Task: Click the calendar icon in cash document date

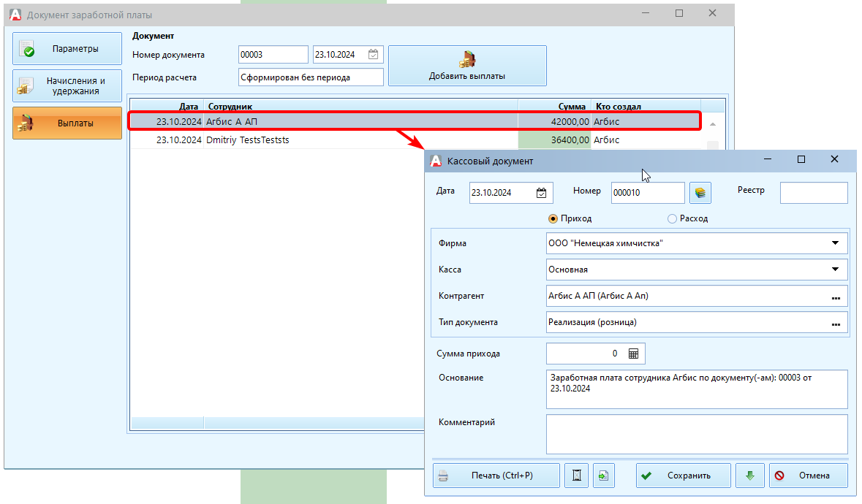Action: point(541,193)
